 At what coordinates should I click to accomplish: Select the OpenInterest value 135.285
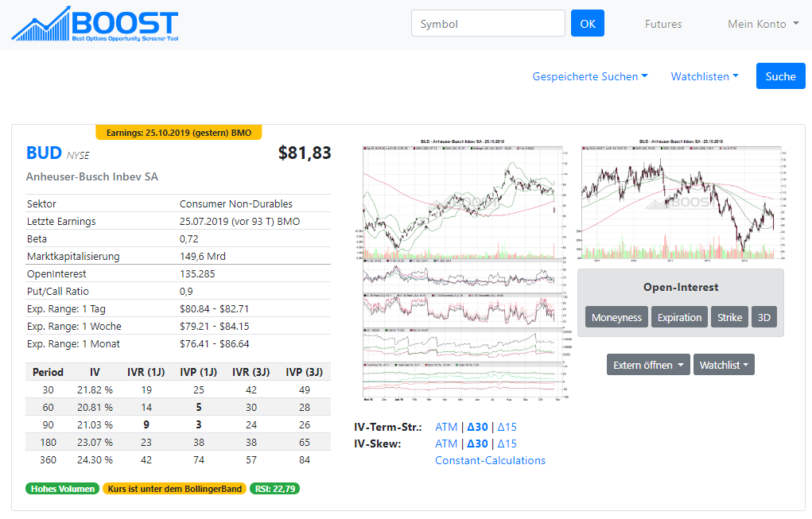197,273
